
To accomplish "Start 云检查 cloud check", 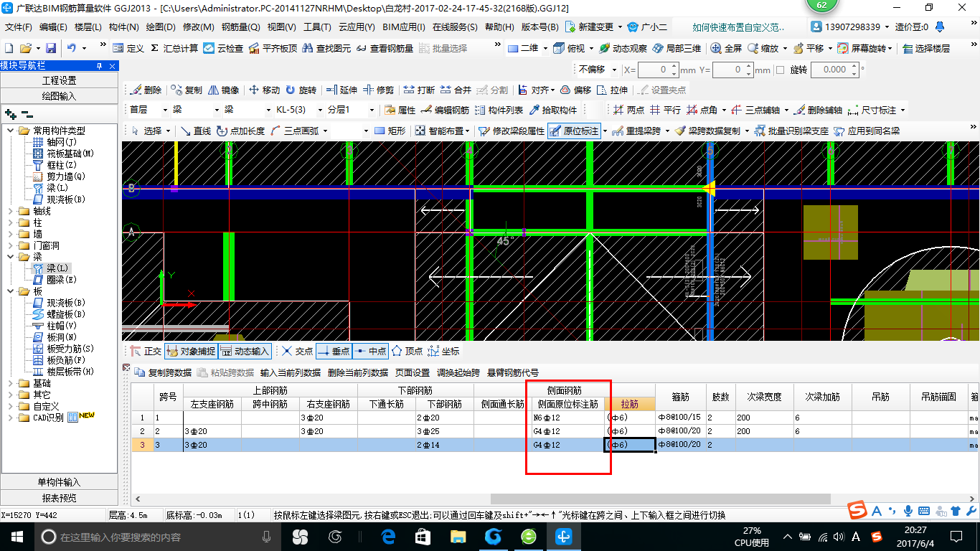I will [223, 48].
